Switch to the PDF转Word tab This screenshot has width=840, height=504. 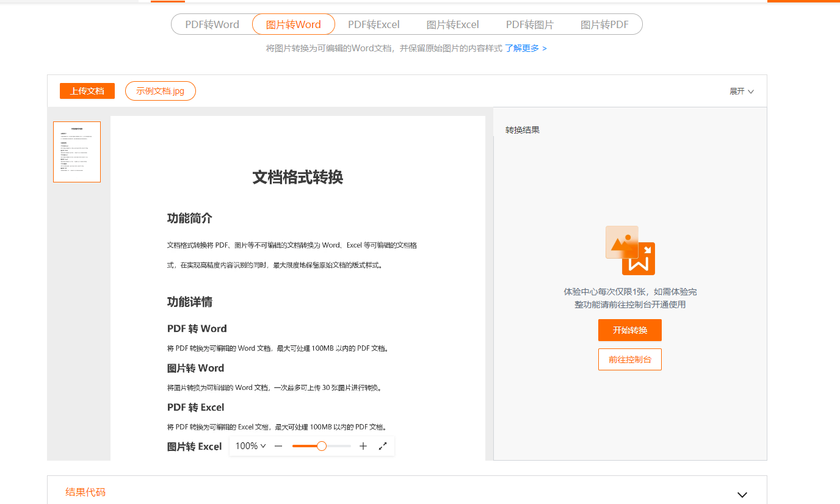(x=212, y=24)
